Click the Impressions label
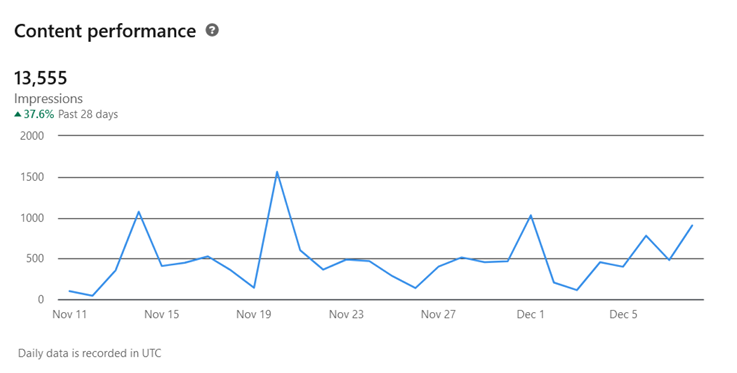The image size is (737, 373). pos(48,99)
